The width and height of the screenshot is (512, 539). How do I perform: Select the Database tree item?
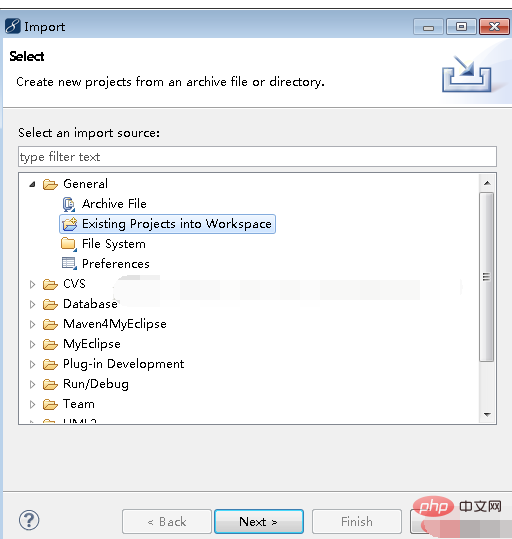point(90,304)
